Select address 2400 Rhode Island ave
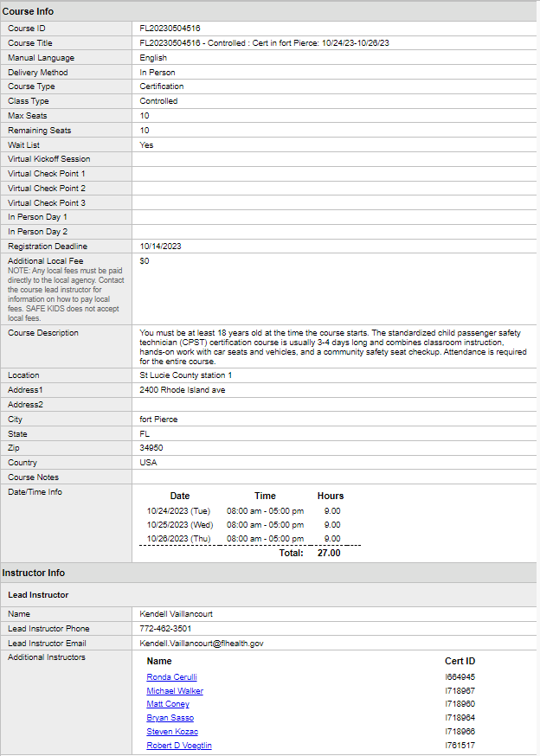 tap(183, 389)
